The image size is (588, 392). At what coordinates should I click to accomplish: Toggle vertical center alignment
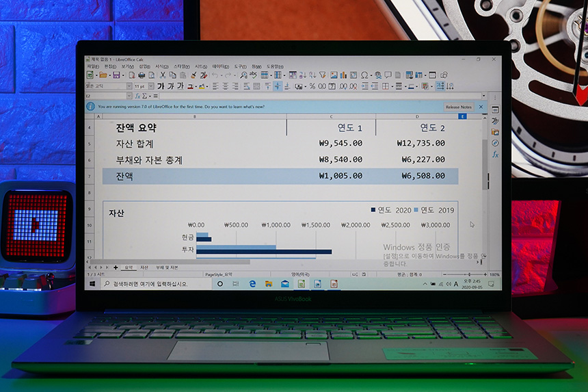pyautogui.click(x=278, y=86)
